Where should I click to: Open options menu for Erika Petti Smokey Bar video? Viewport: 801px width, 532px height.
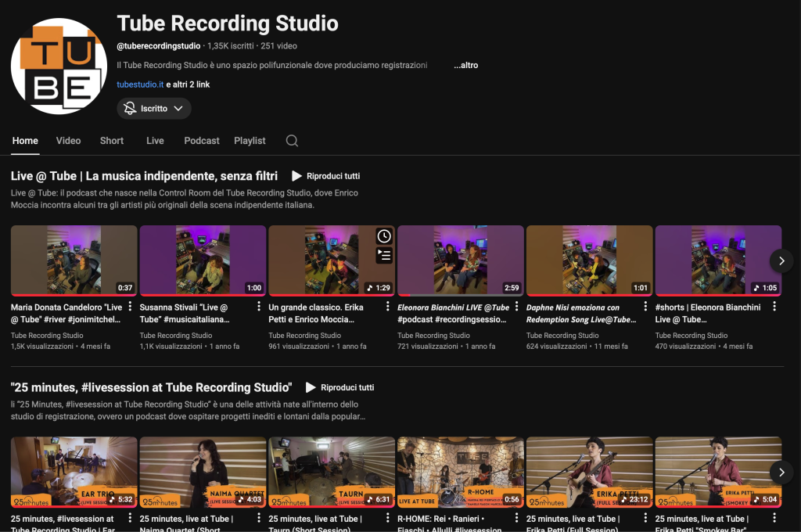click(x=774, y=518)
